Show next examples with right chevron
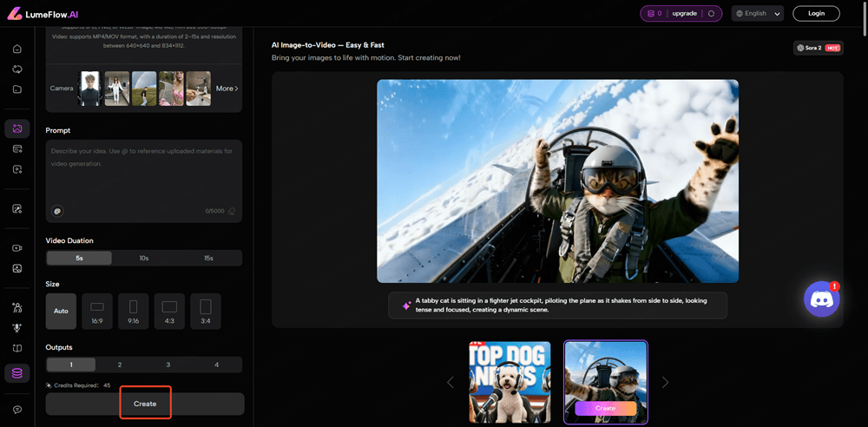Screen dimensions: 868x427 pos(665,382)
